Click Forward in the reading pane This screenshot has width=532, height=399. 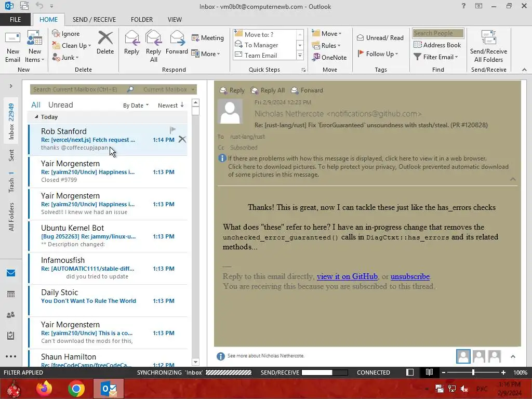[307, 90]
